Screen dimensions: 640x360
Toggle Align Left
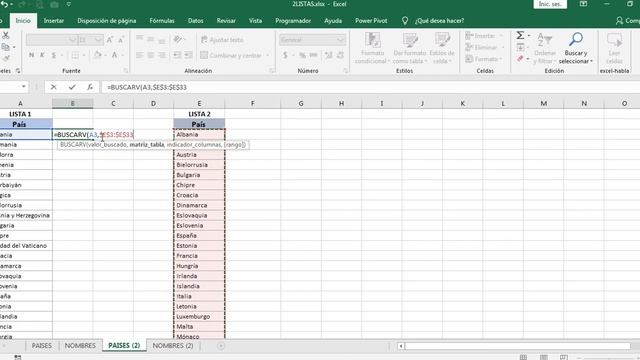[x=140, y=55]
